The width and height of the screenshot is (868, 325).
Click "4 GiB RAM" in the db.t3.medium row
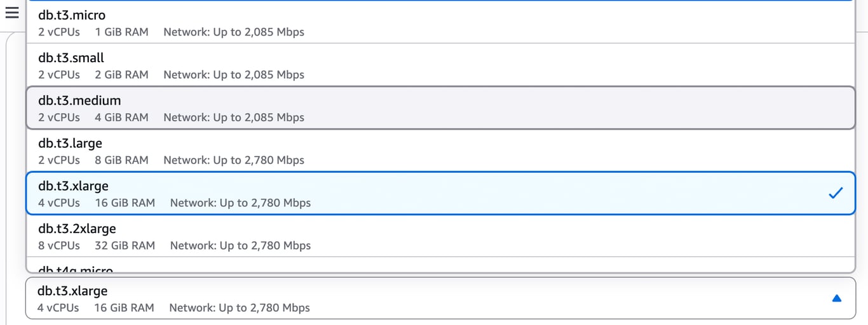coord(121,117)
